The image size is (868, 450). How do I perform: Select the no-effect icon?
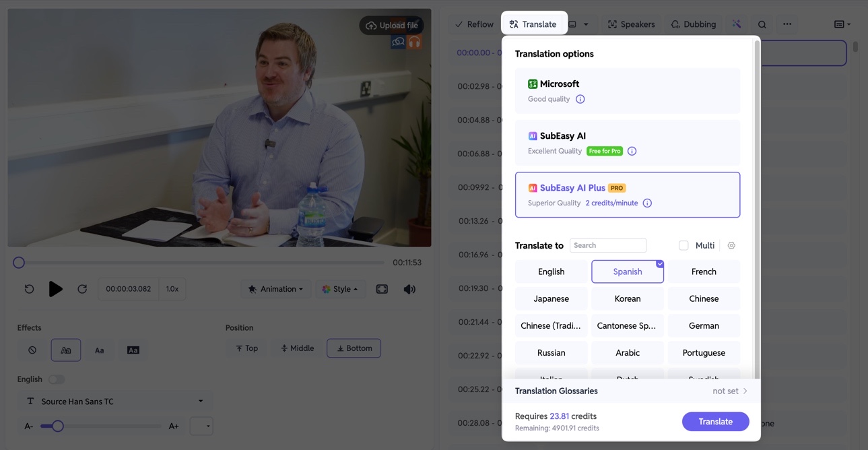[x=32, y=350]
